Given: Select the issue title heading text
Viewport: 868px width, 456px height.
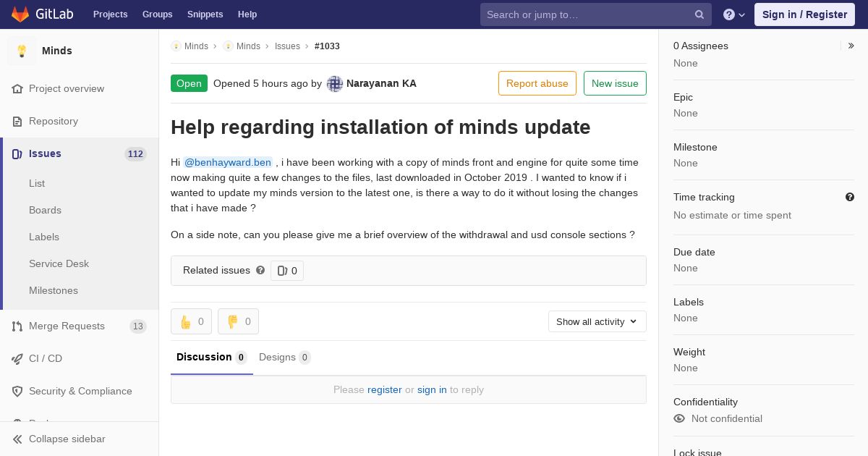Looking at the screenshot, I should coord(380,127).
